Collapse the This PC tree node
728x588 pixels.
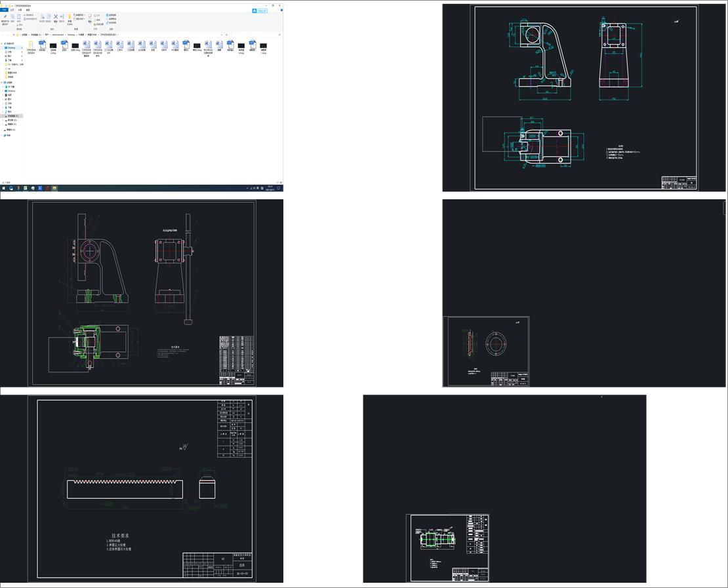coord(2,83)
